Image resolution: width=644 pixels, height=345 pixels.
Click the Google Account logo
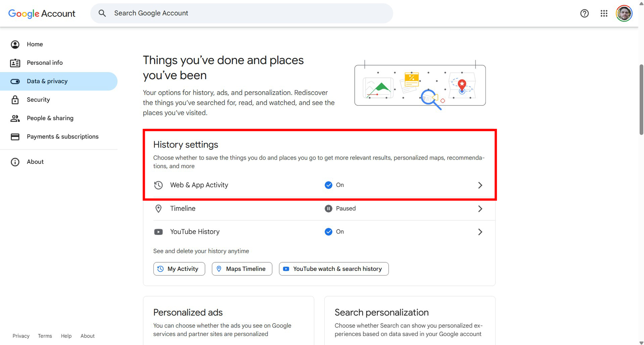(42, 13)
